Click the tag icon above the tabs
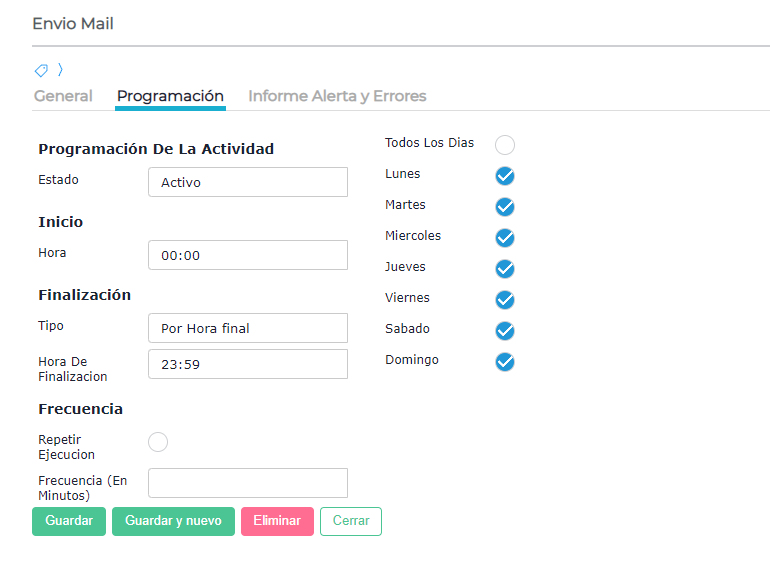Image resolution: width=770 pixels, height=586 pixels. click(x=41, y=70)
